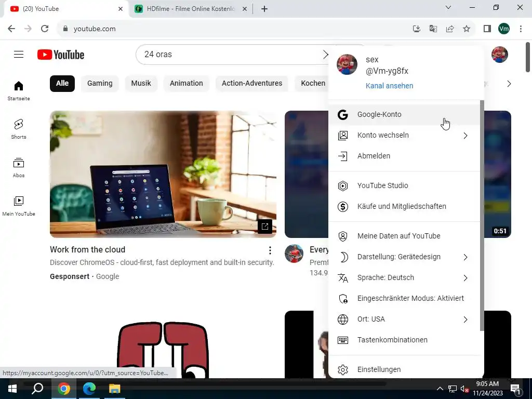This screenshot has height=399, width=532.
Task: Go to Startseite in the sidebar
Action: pos(19,91)
